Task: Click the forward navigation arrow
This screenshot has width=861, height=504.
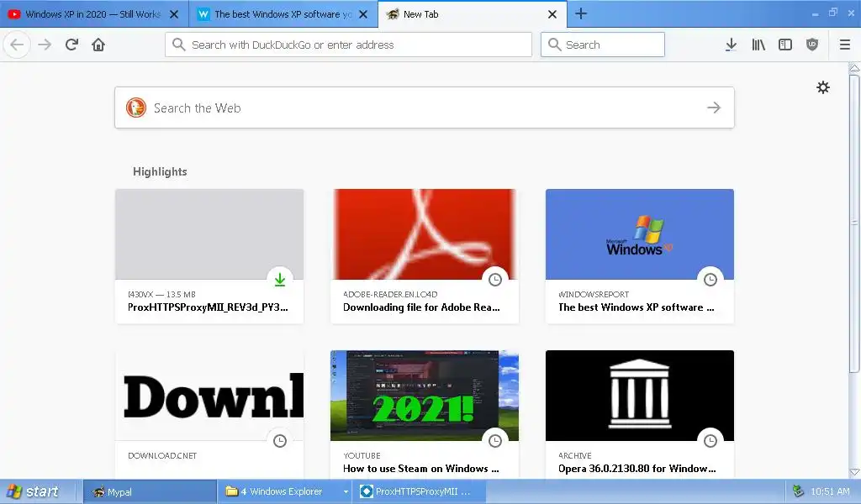Action: pos(45,45)
